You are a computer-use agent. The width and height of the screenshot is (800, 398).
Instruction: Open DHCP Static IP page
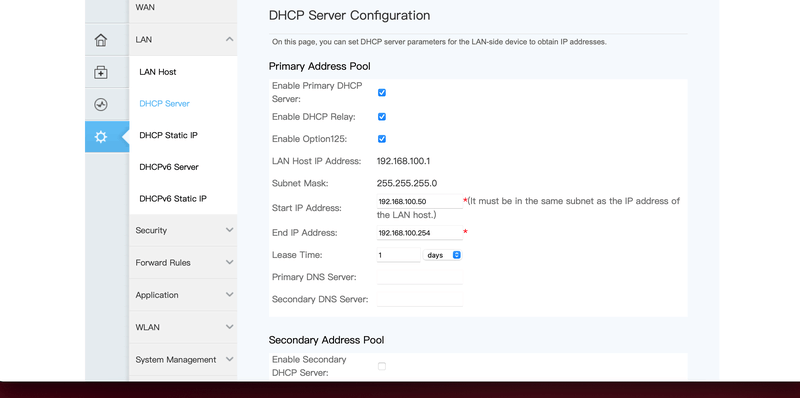click(168, 135)
